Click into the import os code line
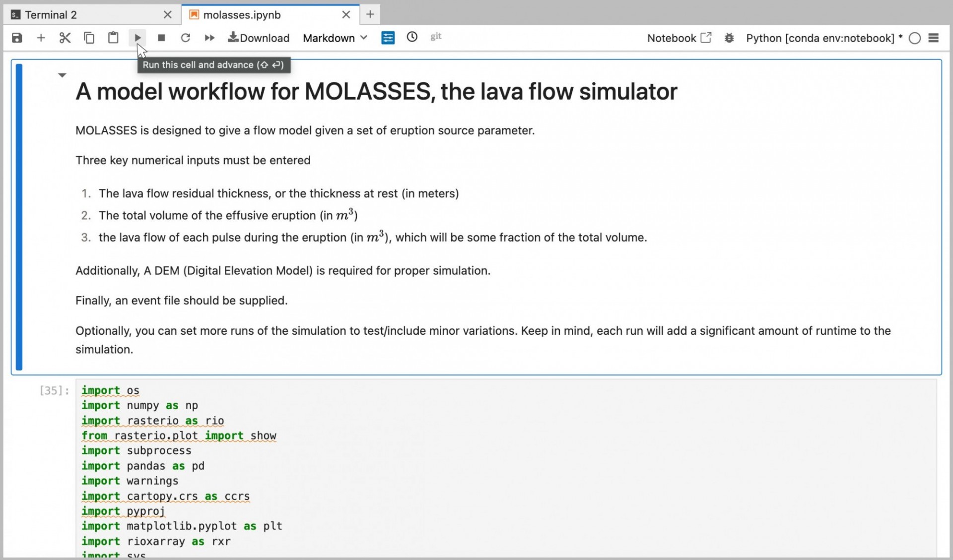This screenshot has width=953, height=560. [x=110, y=390]
